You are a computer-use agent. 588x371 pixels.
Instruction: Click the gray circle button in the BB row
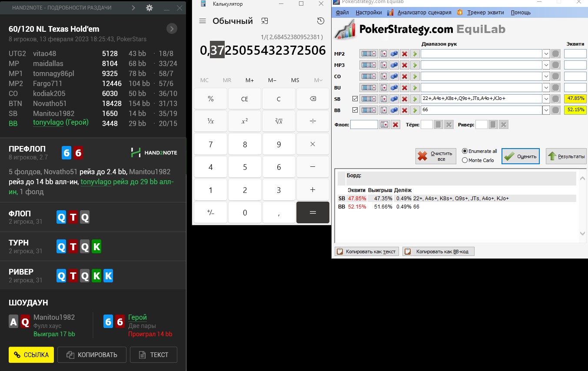(555, 110)
